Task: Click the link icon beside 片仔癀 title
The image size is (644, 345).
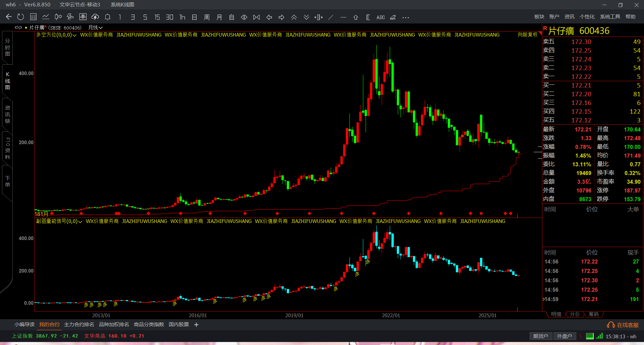Action: [18, 27]
